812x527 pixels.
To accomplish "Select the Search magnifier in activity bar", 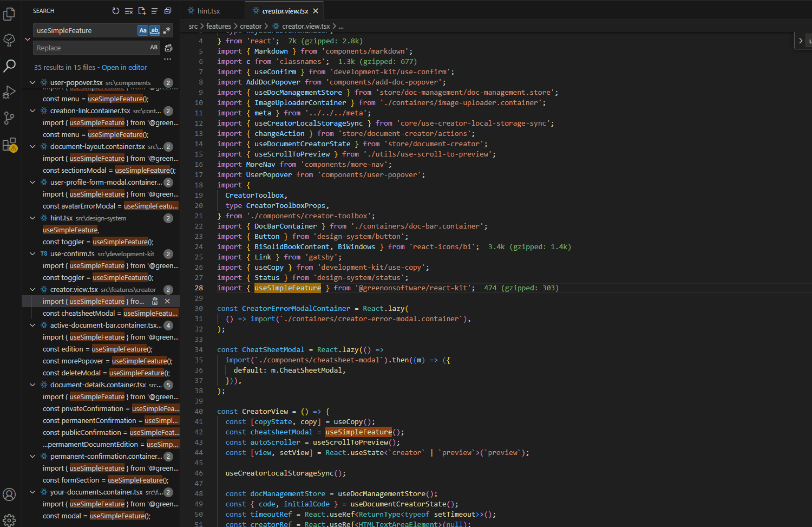I will 9,66.
